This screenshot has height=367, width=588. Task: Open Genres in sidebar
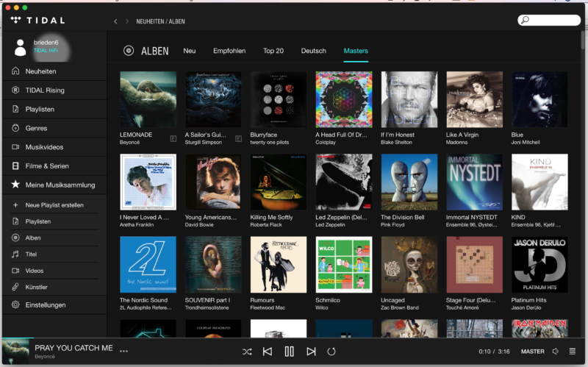coord(54,128)
